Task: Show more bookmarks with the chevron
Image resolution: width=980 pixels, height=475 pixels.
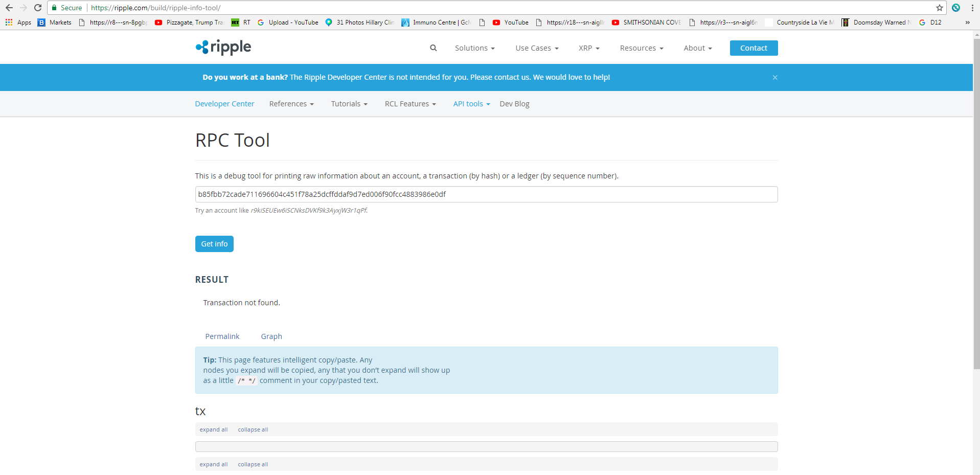Action: pyautogui.click(x=967, y=22)
